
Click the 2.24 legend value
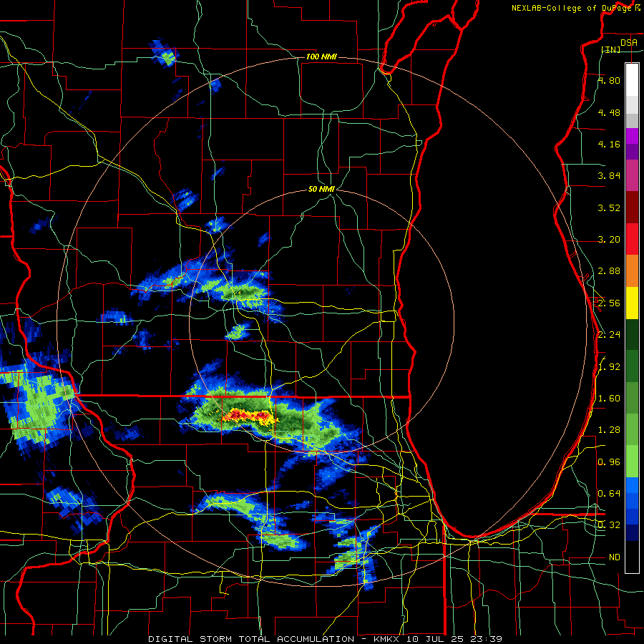point(609,335)
